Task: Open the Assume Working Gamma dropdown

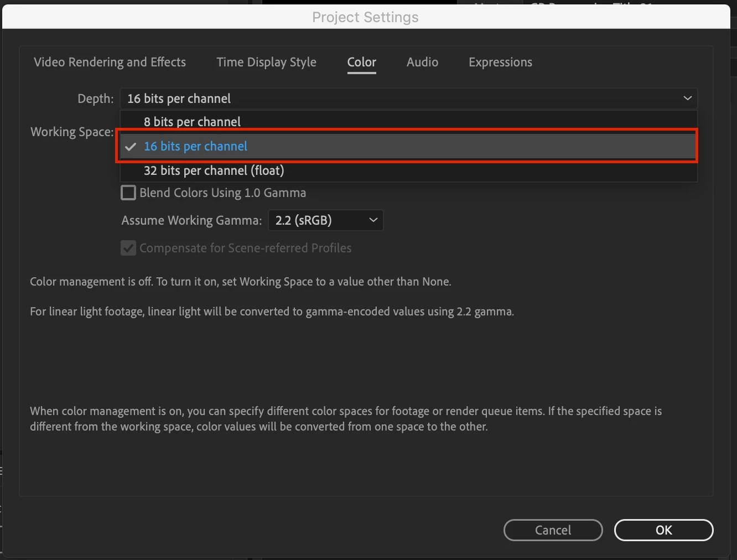Action: point(325,220)
